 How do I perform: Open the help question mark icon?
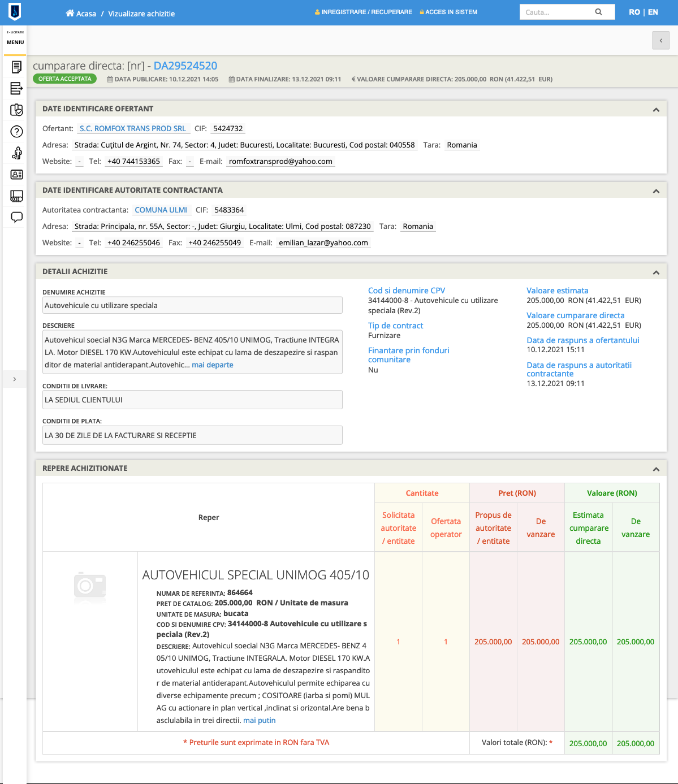pos(17,132)
